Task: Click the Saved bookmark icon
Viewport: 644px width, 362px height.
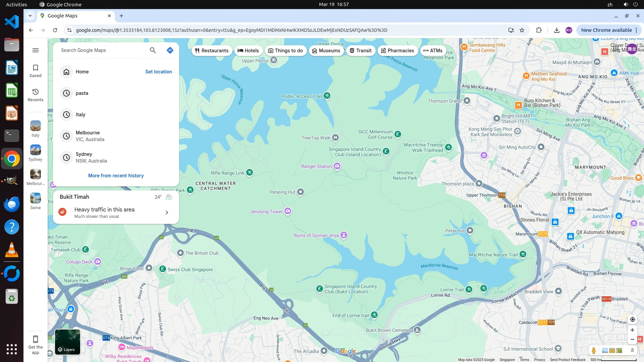Action: point(36,71)
